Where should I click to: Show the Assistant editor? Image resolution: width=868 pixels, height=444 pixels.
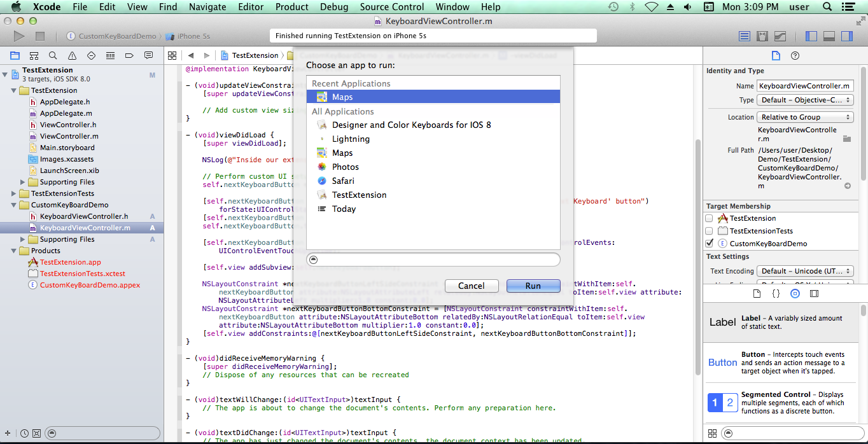[x=762, y=36]
